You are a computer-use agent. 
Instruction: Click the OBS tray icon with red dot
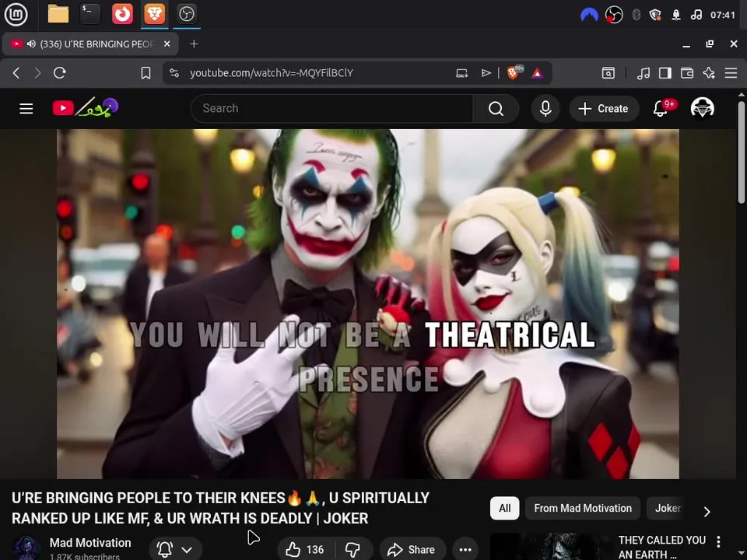(x=614, y=15)
